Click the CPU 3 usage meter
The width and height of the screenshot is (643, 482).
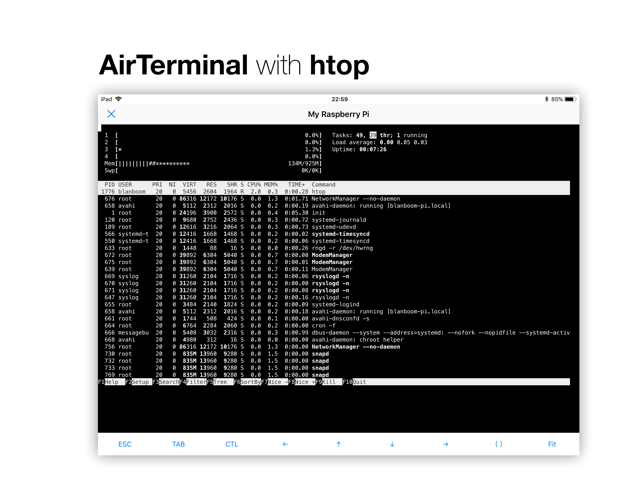(213, 149)
